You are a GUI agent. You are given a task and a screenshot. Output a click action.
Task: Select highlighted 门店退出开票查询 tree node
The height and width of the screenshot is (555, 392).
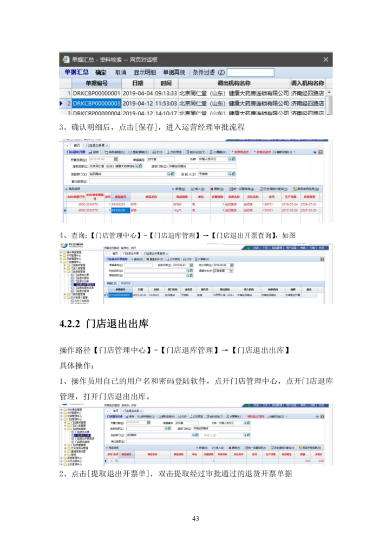point(84,285)
